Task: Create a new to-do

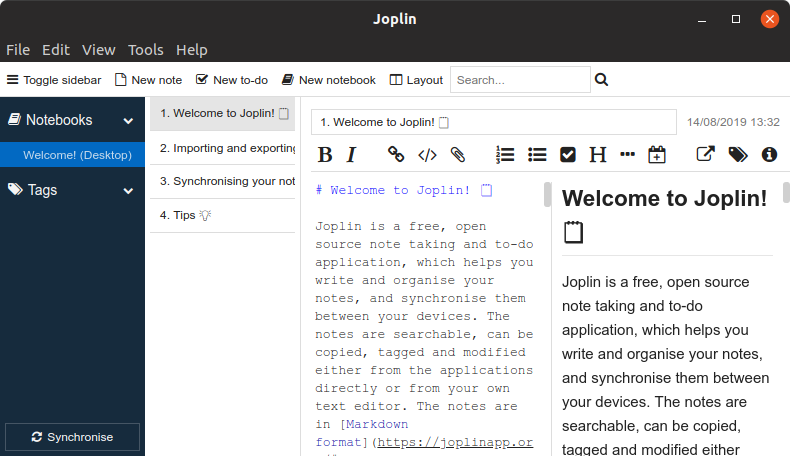Action: pyautogui.click(x=232, y=80)
